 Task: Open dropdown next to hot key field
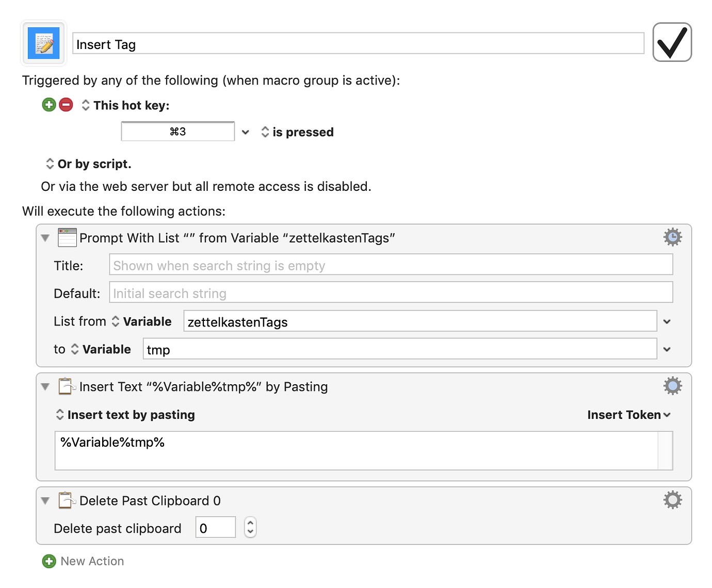click(246, 132)
